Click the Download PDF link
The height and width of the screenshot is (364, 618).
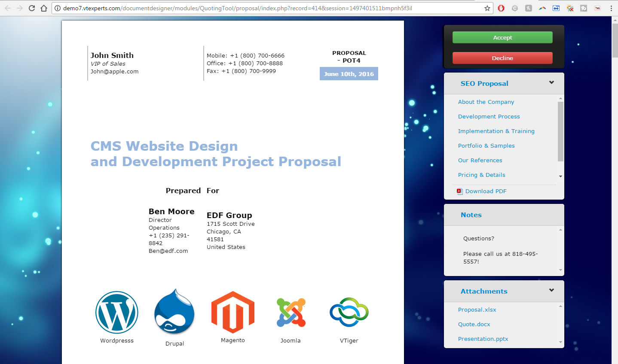[x=486, y=191]
